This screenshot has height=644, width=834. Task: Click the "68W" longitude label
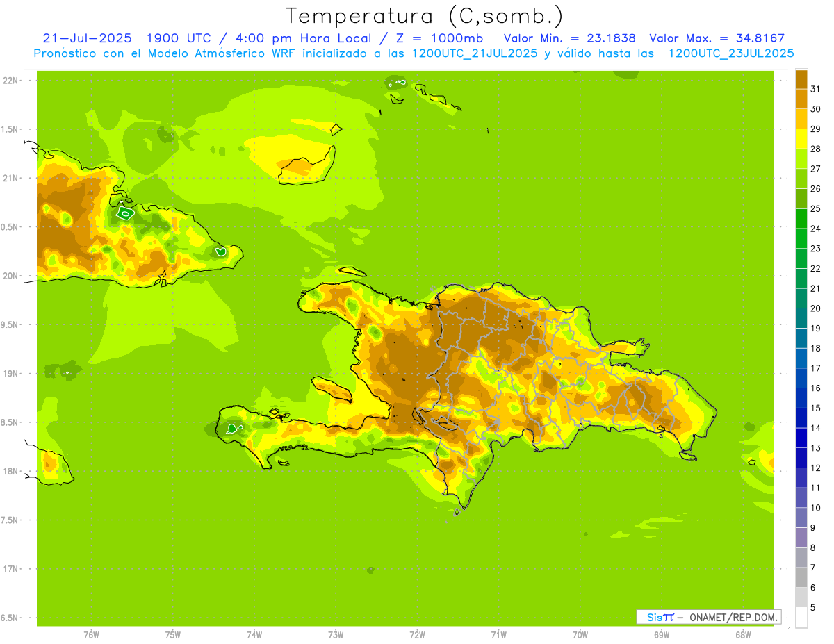[x=743, y=636]
